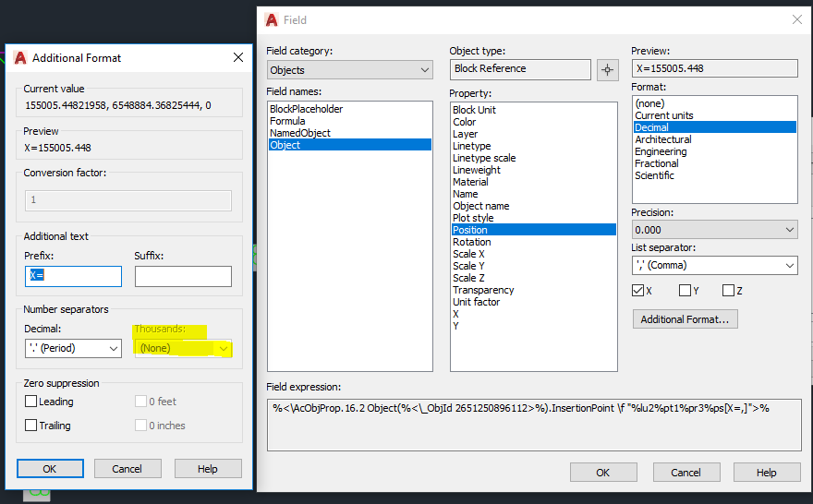Open the Thousands separator dropdown

coord(183,348)
